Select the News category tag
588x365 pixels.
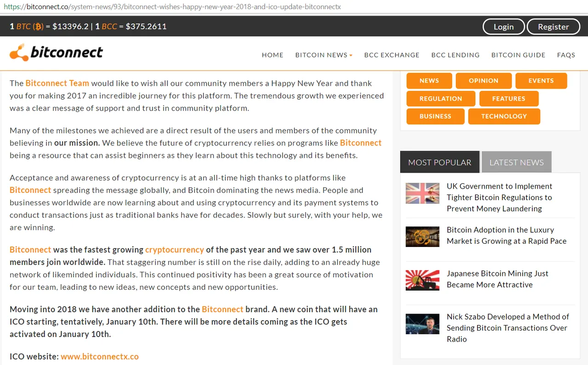[429, 81]
